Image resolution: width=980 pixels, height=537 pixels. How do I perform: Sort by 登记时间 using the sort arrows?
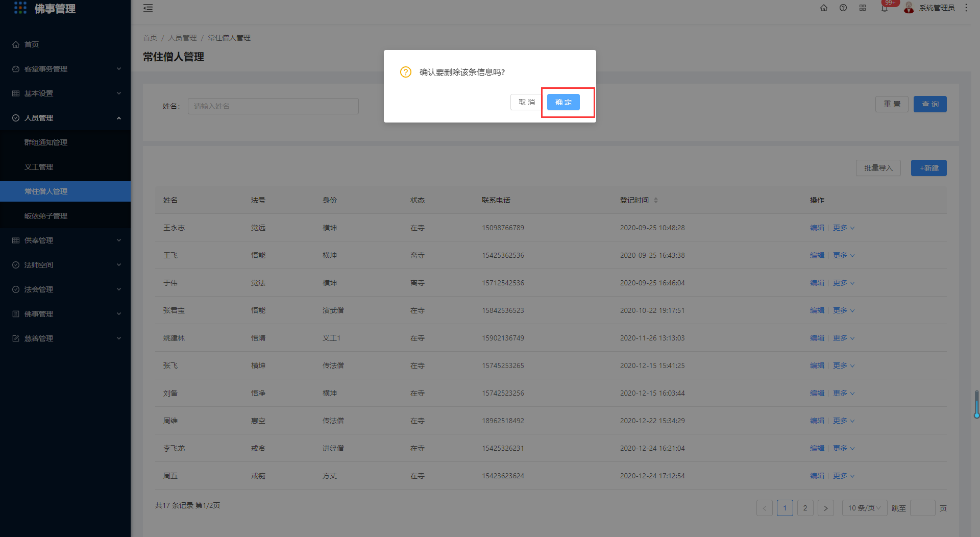[x=656, y=200]
